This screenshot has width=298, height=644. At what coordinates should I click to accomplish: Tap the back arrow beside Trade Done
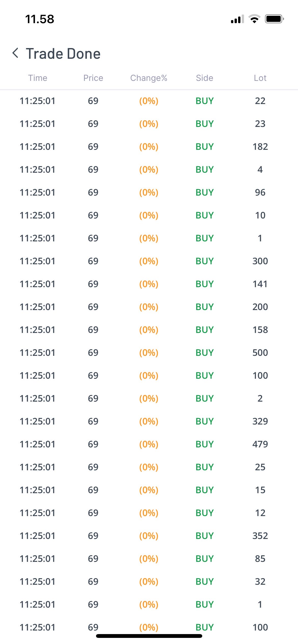tap(15, 53)
